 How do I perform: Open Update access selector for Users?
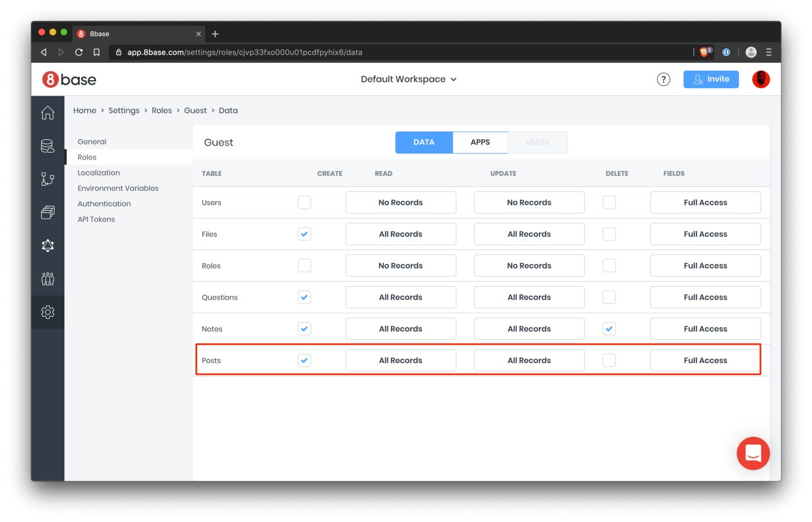coord(529,202)
